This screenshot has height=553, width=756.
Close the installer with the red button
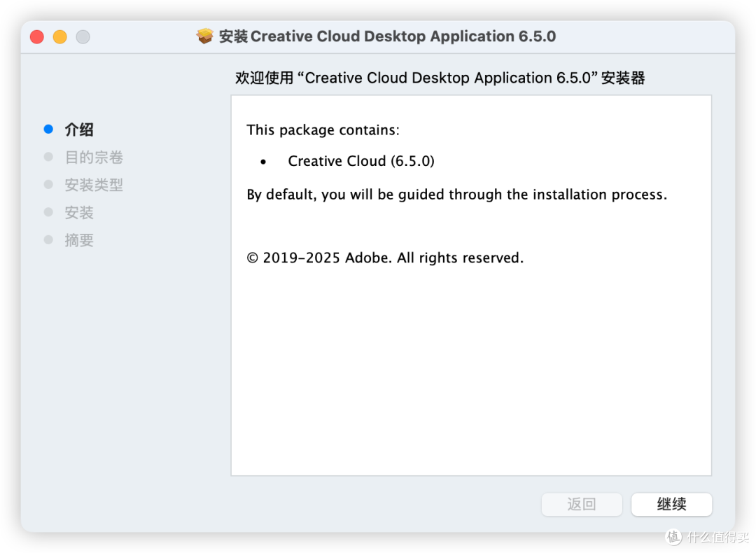(x=36, y=36)
